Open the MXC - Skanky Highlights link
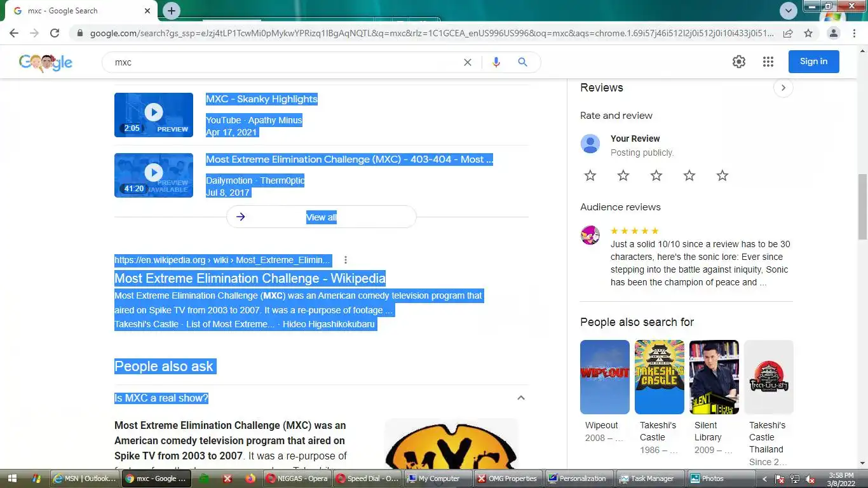The width and height of the screenshot is (868, 488). coord(262,99)
